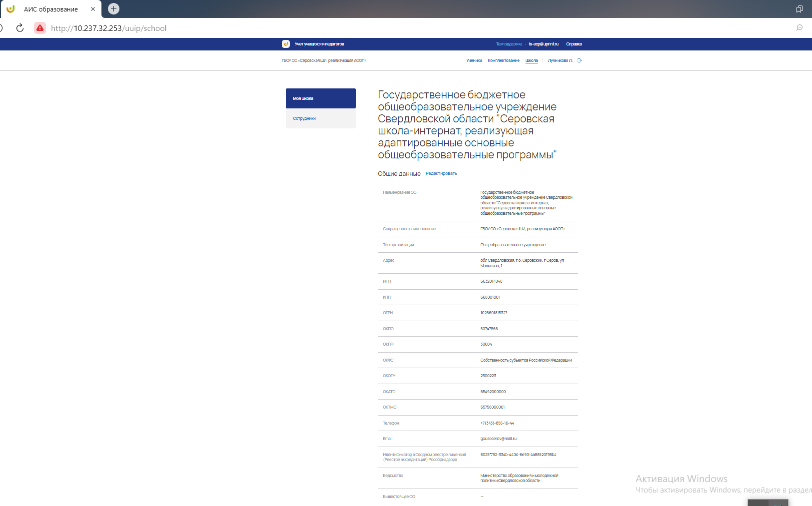This screenshot has width=812, height=506.
Task: Click the Учет учащихся и педагогов title
Action: pyautogui.click(x=319, y=44)
